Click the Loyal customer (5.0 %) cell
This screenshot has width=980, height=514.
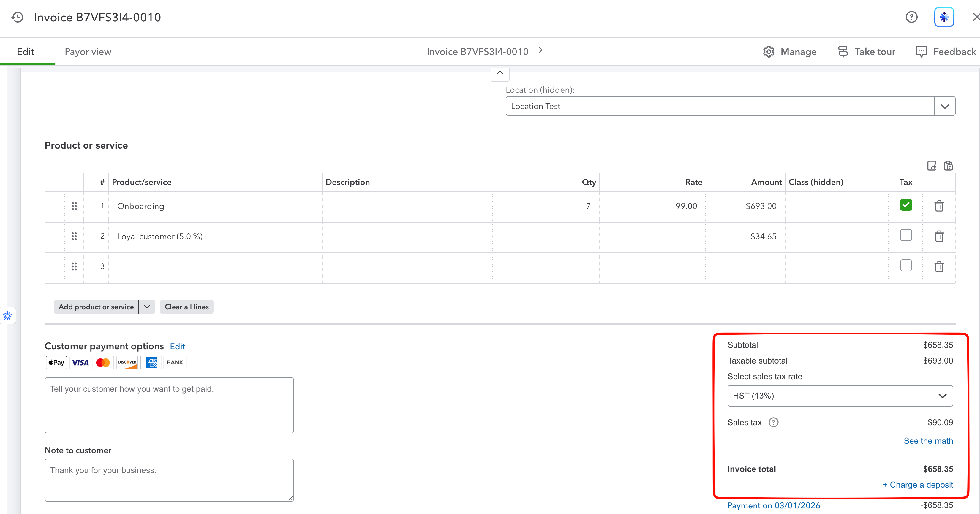[215, 237]
